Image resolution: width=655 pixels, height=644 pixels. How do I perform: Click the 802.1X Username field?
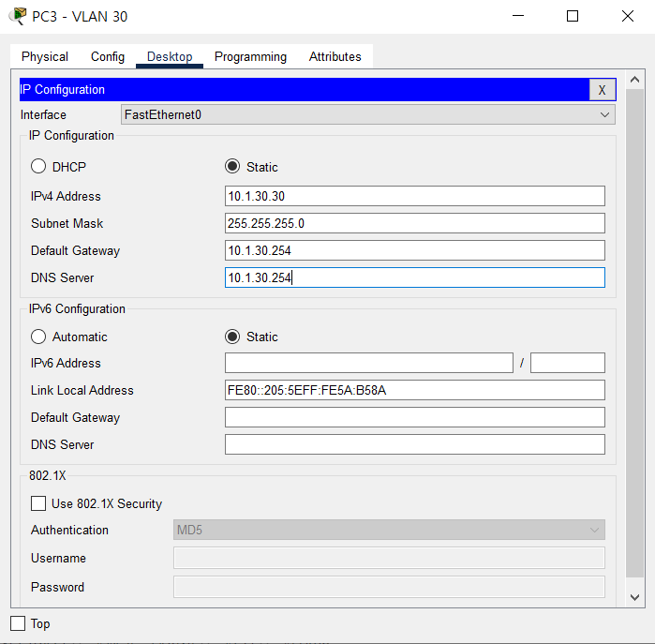coord(389,558)
